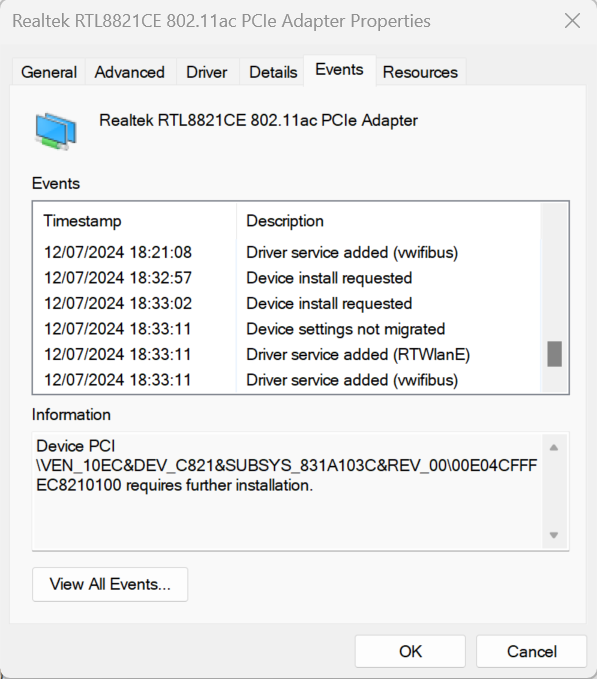Click the Information box scroll down arrow
The height and width of the screenshot is (679, 597).
click(x=554, y=535)
